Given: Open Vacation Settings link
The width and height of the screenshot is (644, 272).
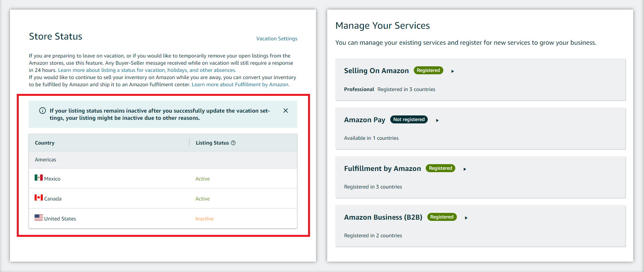Looking at the screenshot, I should (277, 39).
